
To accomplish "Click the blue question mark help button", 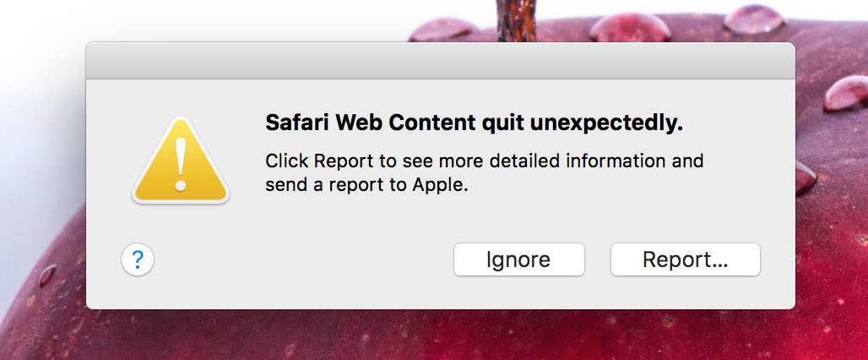I will pyautogui.click(x=138, y=259).
